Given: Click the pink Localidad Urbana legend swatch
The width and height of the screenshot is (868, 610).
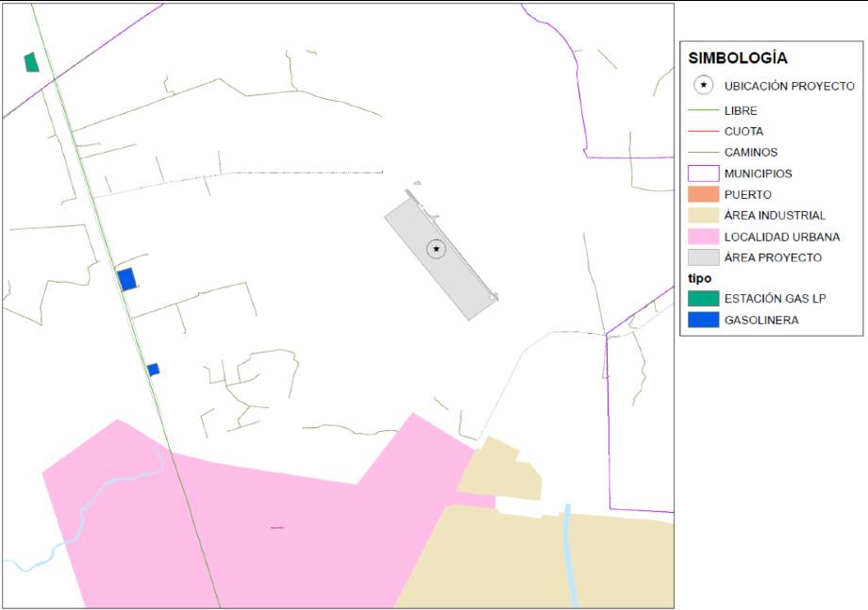Looking at the screenshot, I should point(703,237).
